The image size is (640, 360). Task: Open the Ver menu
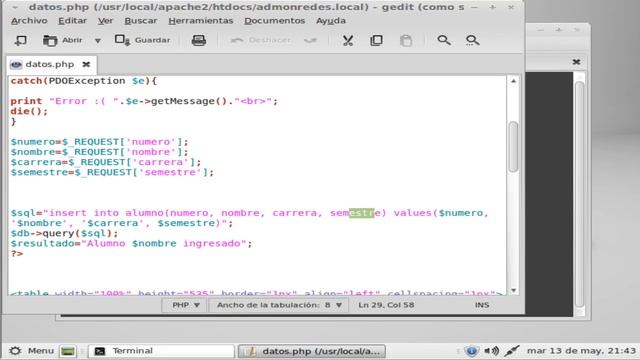[105, 20]
